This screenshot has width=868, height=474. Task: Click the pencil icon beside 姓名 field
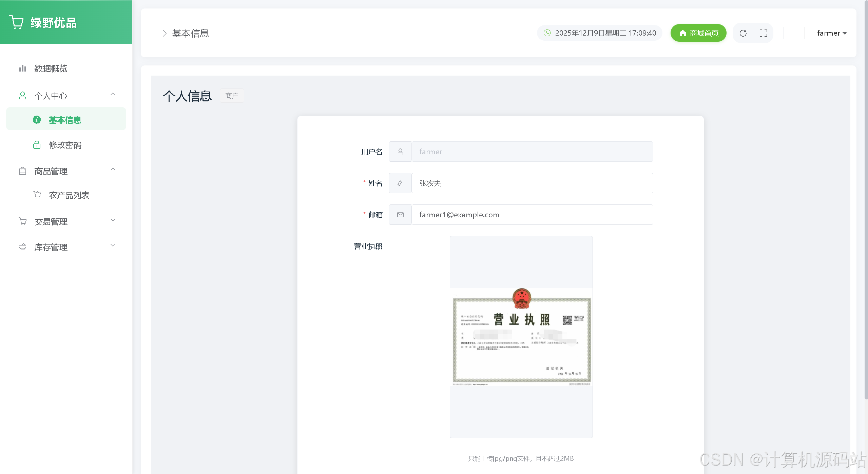pyautogui.click(x=400, y=183)
